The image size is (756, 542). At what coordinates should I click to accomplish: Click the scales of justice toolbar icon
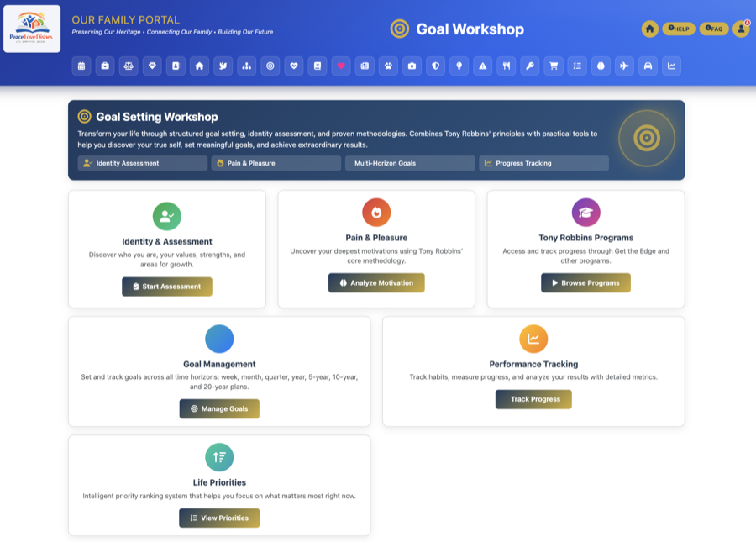[128, 66]
